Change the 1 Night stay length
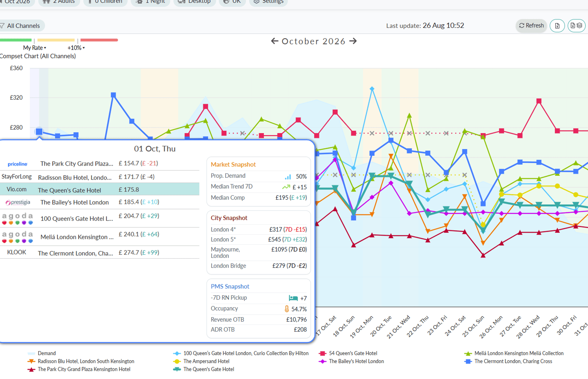Image resolution: width=588 pixels, height=379 pixels. 151,1
